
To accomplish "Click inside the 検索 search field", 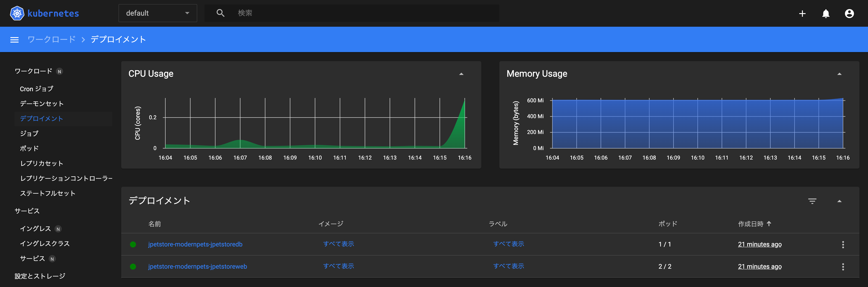I will tap(303, 13).
